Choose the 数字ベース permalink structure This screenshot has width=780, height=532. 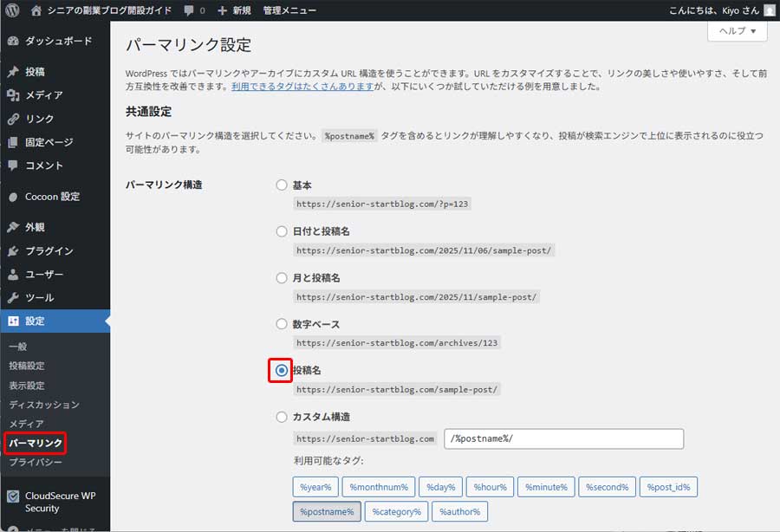(x=281, y=322)
